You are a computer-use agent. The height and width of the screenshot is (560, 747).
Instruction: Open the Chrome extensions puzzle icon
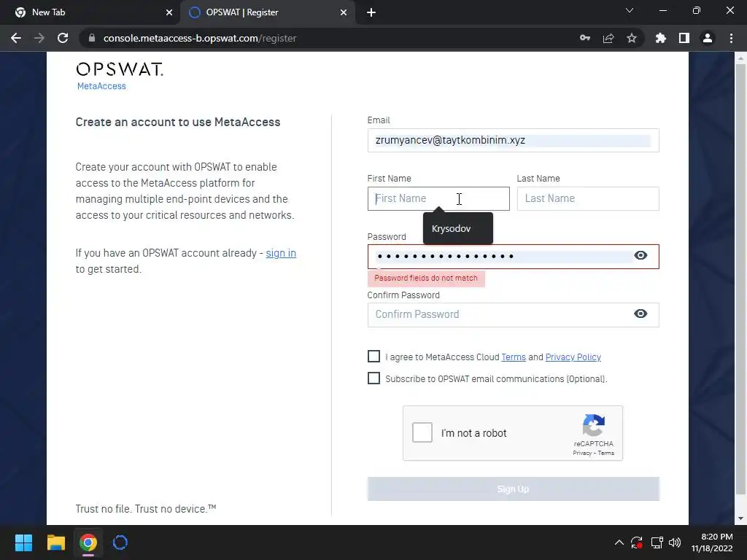661,38
